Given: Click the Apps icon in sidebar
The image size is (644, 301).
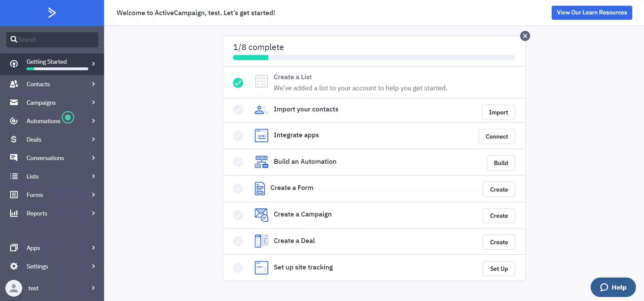Looking at the screenshot, I should 14,248.
